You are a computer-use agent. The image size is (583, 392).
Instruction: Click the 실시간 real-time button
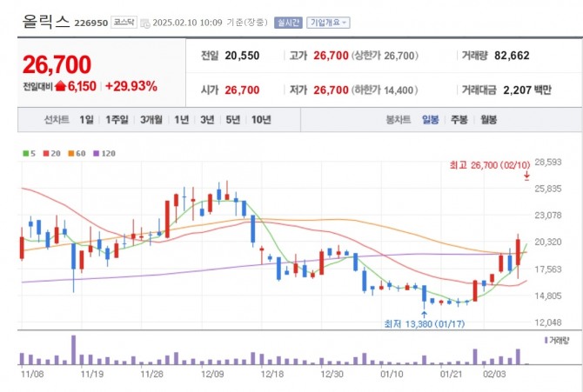pos(288,23)
